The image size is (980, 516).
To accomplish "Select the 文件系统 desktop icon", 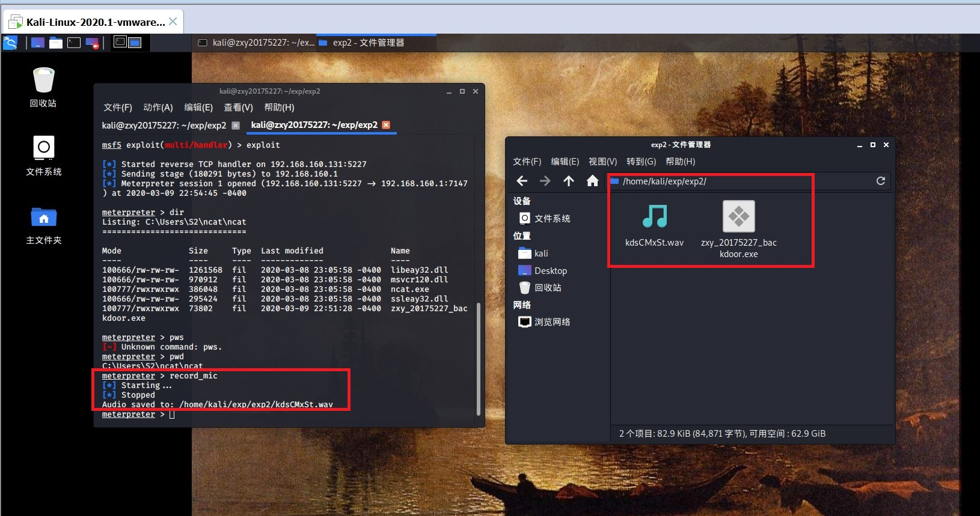I will point(44,156).
